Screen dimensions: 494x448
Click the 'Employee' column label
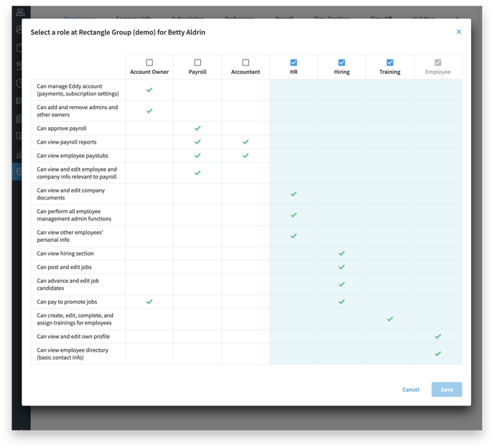point(438,72)
